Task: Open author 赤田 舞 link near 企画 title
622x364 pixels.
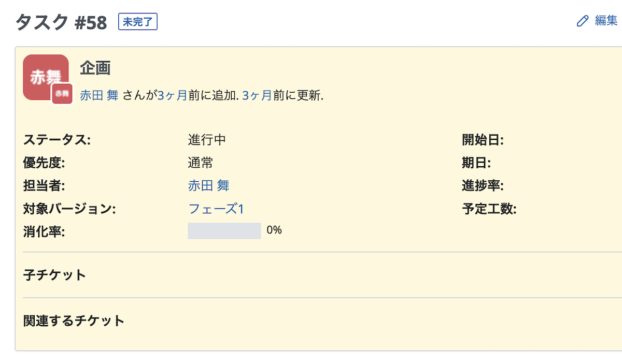Action: [x=99, y=95]
